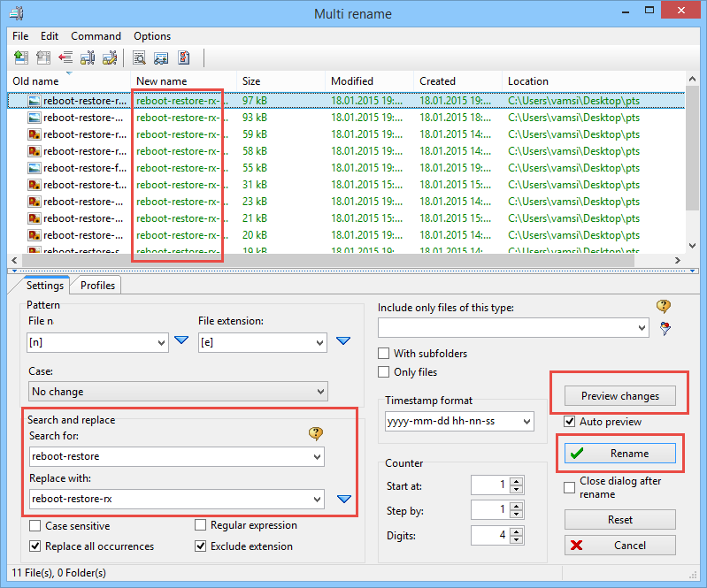
Task: Open the Command menu
Action: 96,36
